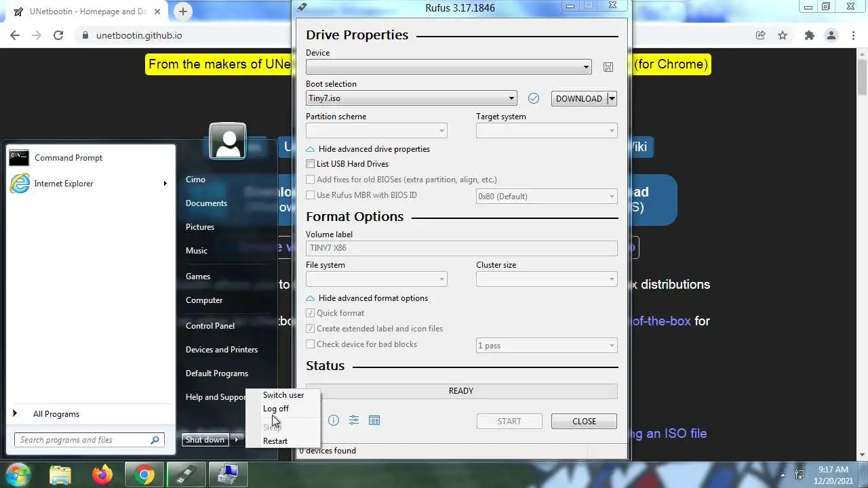
Task: Click the Rufus About info icon
Action: point(334,420)
